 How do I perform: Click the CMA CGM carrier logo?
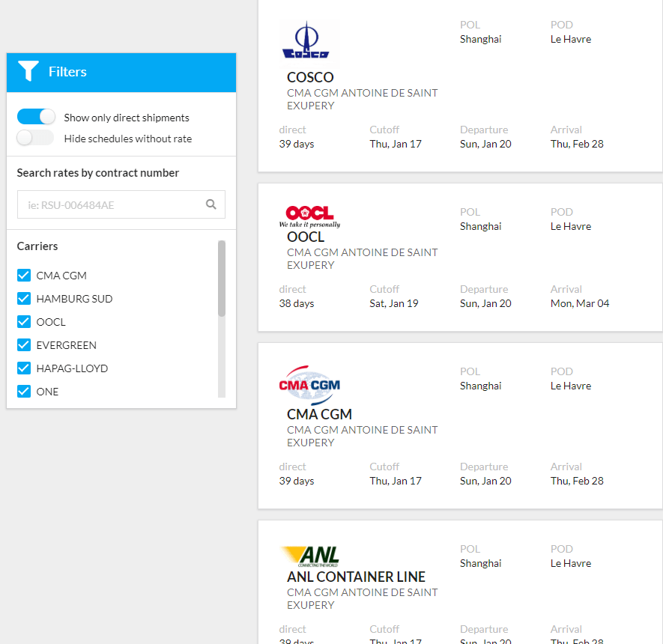point(309,385)
